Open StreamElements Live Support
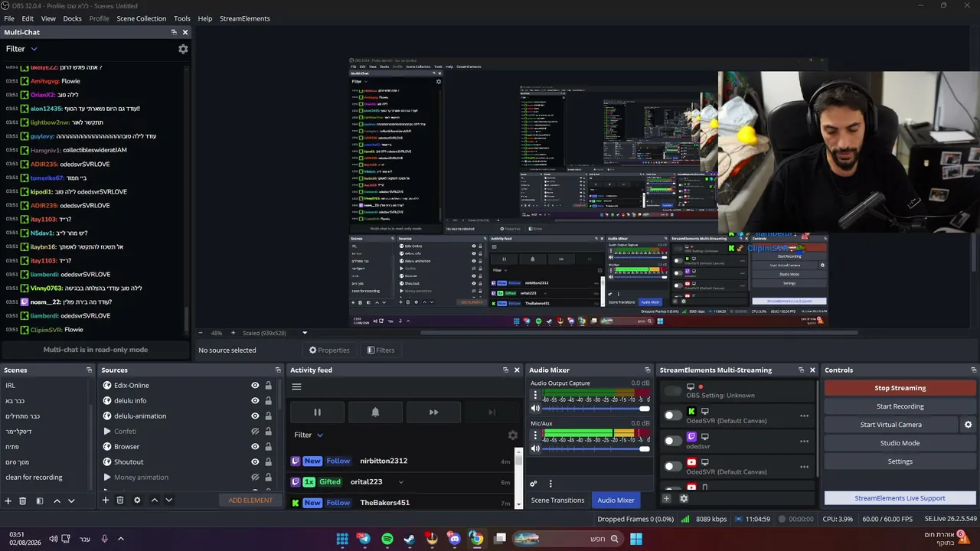 pyautogui.click(x=900, y=498)
